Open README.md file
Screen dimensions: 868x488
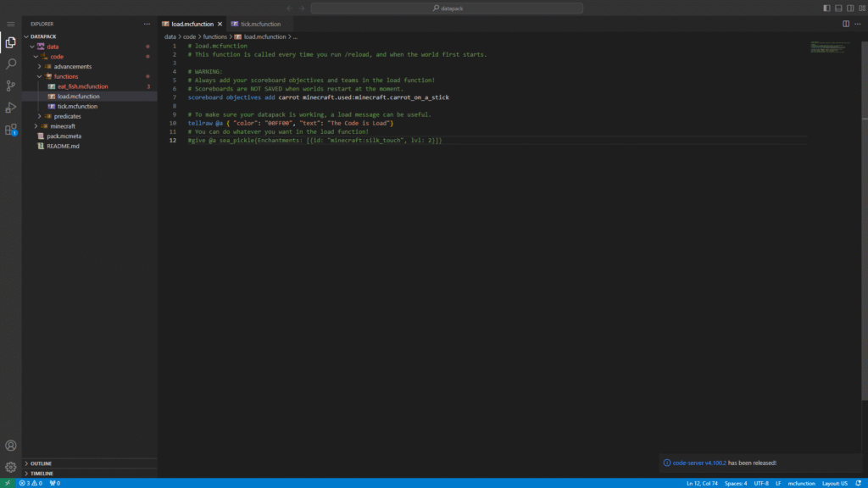[x=63, y=146]
